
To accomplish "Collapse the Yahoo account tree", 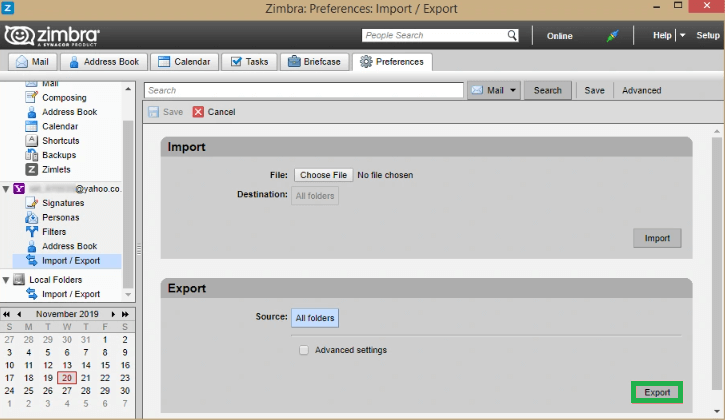I will (x=6, y=189).
